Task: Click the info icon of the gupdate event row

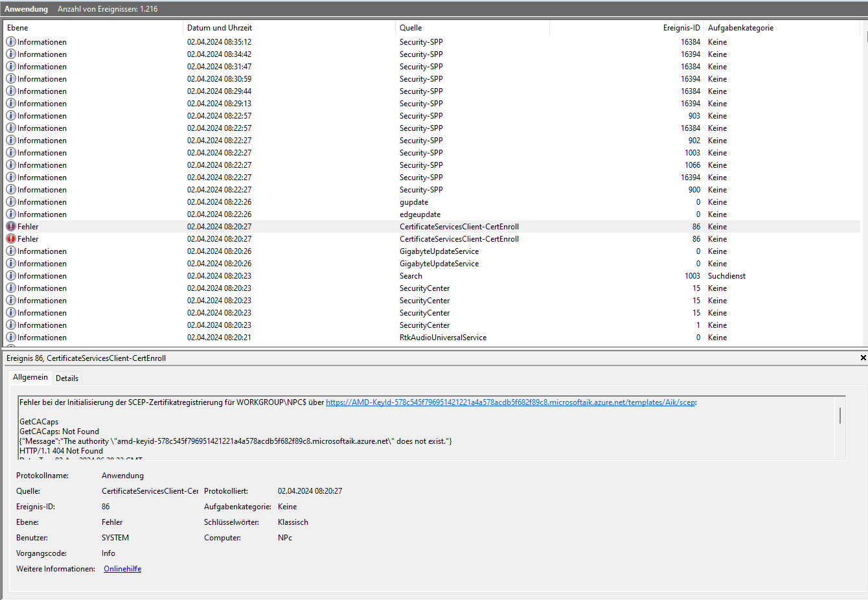Action: [11, 202]
